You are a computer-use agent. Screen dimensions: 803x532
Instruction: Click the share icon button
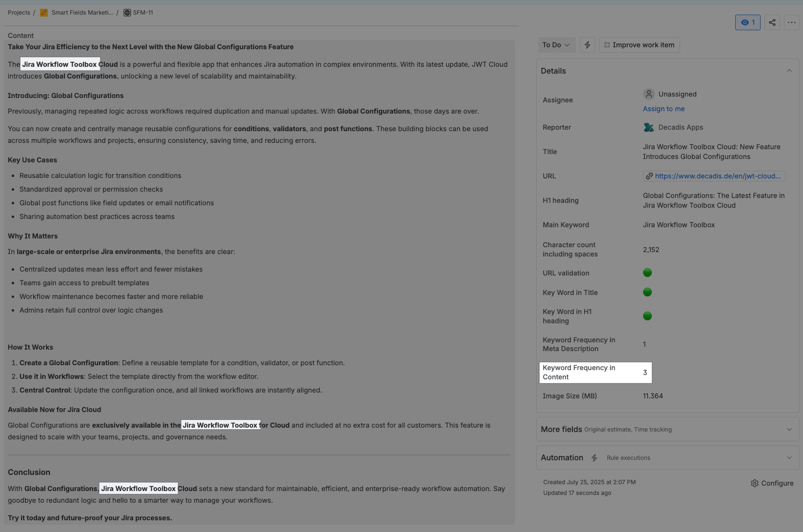point(772,22)
